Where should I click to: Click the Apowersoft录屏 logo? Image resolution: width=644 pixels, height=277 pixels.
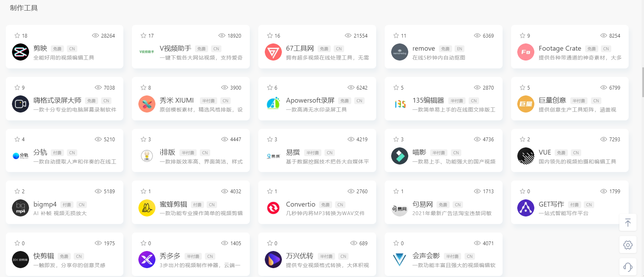[273, 104]
